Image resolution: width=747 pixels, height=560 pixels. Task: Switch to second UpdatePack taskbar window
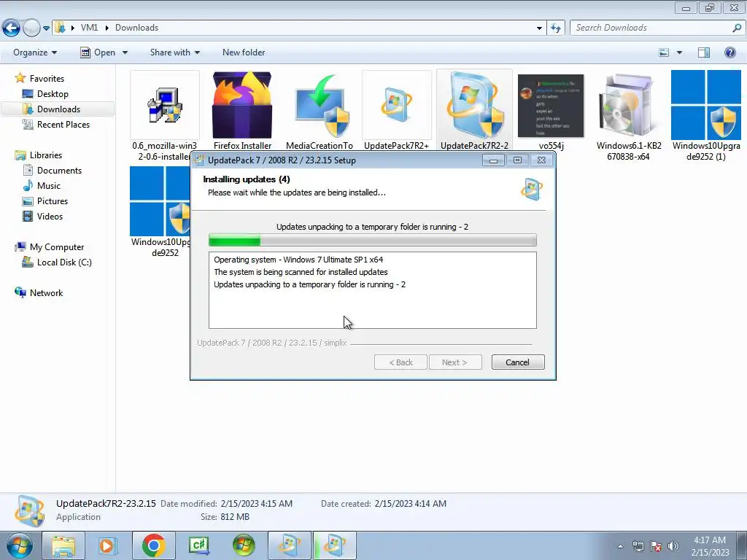(x=334, y=545)
